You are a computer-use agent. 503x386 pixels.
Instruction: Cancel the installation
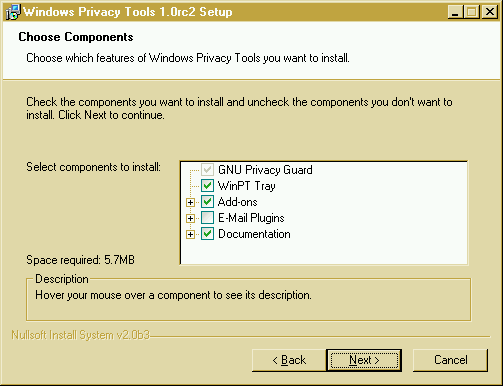[450, 360]
